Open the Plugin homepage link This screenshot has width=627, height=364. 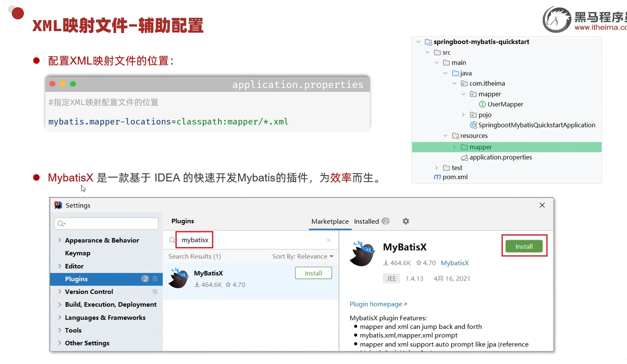[x=378, y=304]
